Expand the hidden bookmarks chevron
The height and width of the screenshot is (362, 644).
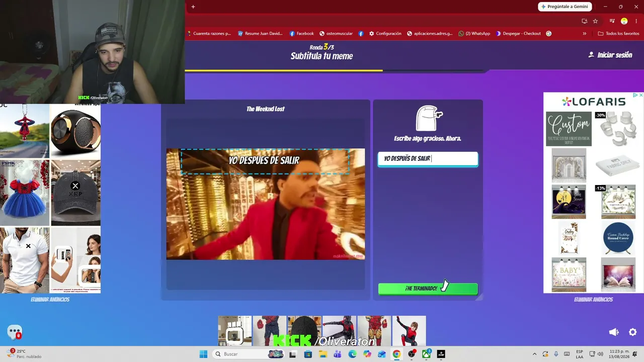coord(585,34)
